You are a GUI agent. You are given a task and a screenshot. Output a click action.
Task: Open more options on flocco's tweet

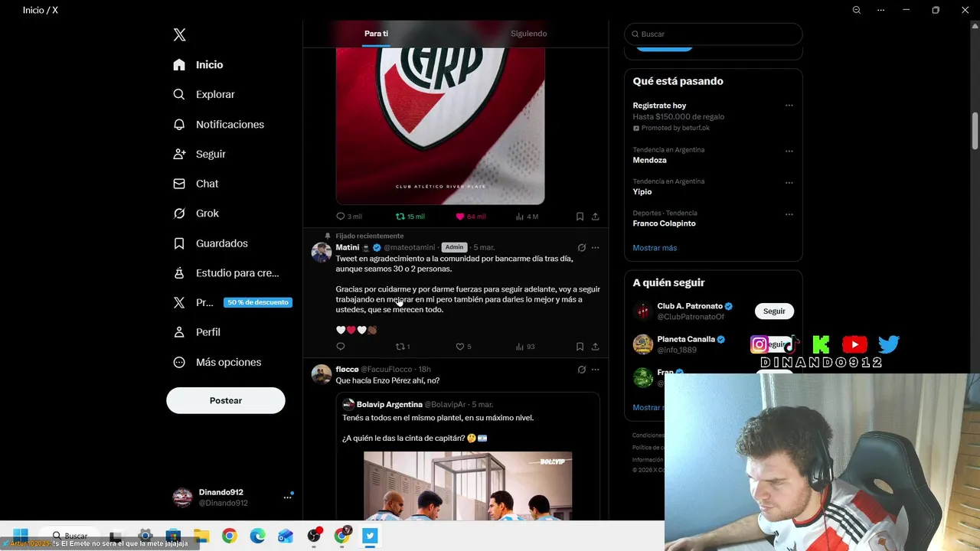click(x=595, y=370)
